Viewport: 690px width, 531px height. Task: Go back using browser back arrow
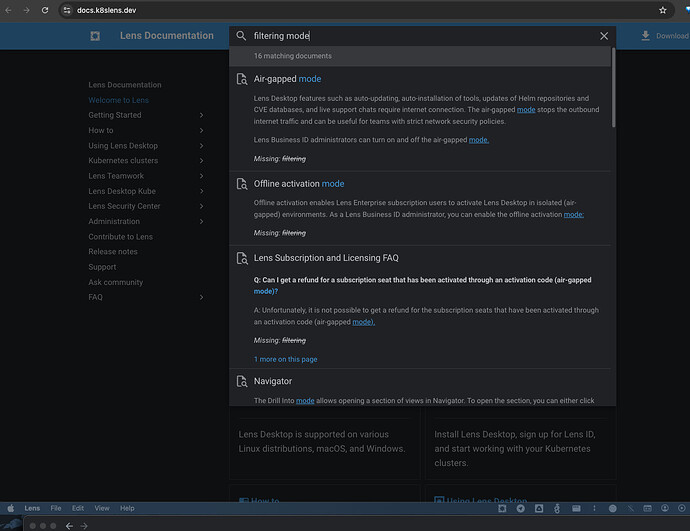pos(9,10)
